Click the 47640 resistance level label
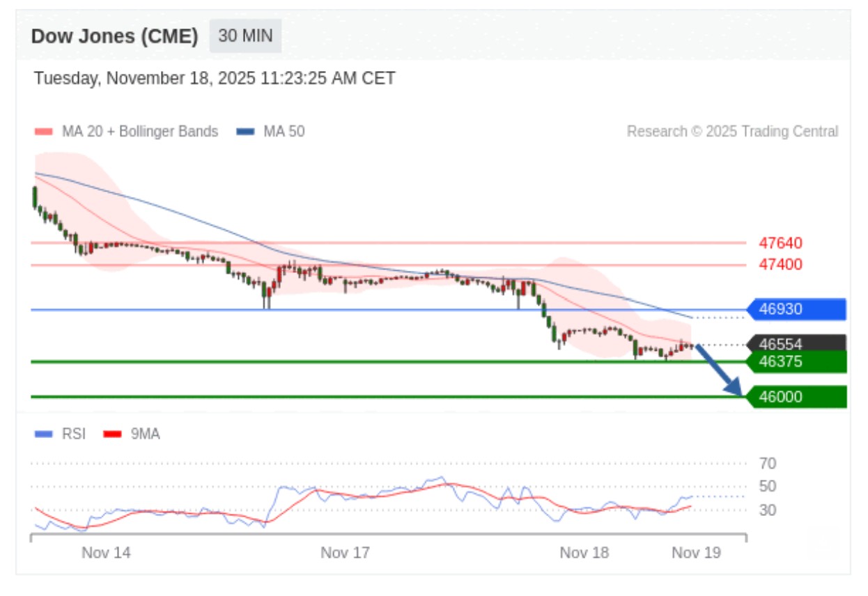The image size is (868, 596). (780, 243)
